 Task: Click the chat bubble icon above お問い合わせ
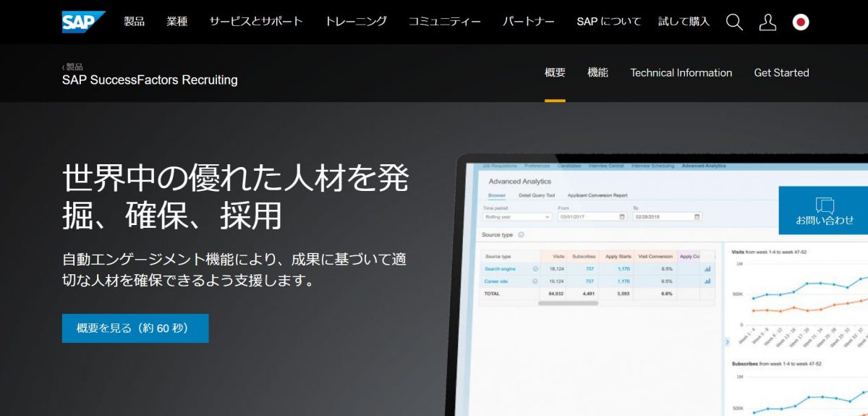tap(825, 205)
